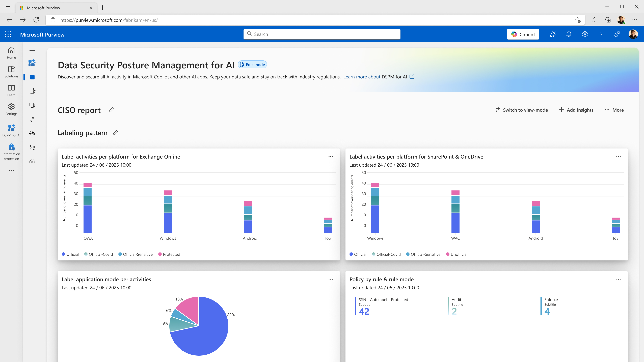644x362 pixels.
Task: Click Add insights
Action: tap(576, 110)
